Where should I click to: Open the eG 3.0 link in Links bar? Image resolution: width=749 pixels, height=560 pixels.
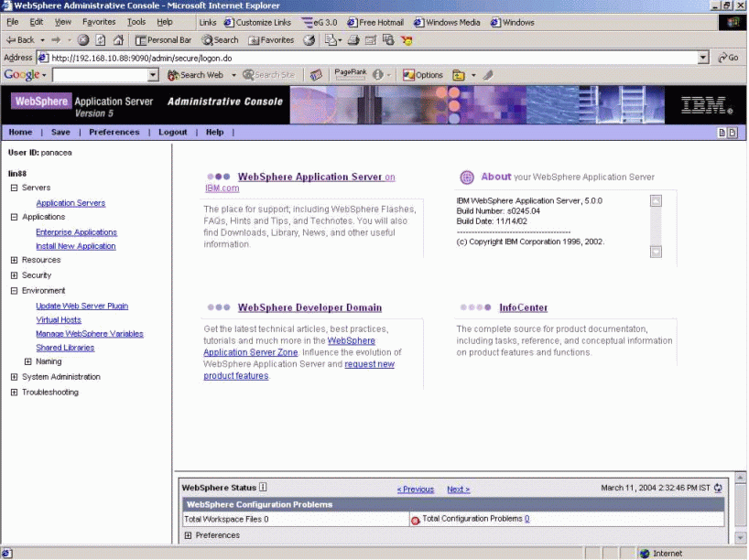coord(319,23)
